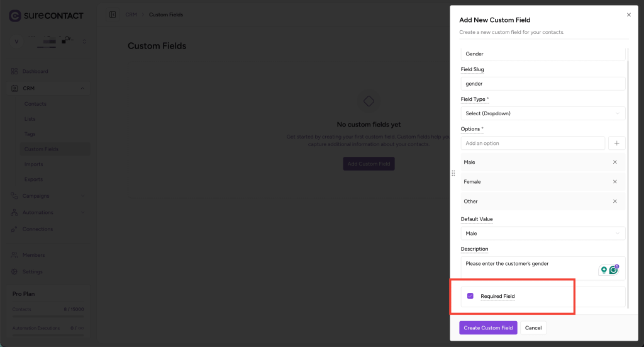Image resolution: width=644 pixels, height=347 pixels.
Task: Open Contacts in the sidebar
Action: click(x=35, y=104)
